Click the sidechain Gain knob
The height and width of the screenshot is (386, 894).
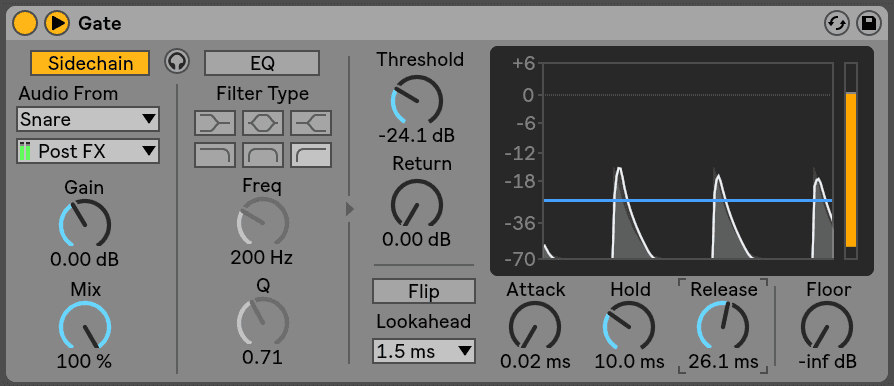[x=84, y=224]
